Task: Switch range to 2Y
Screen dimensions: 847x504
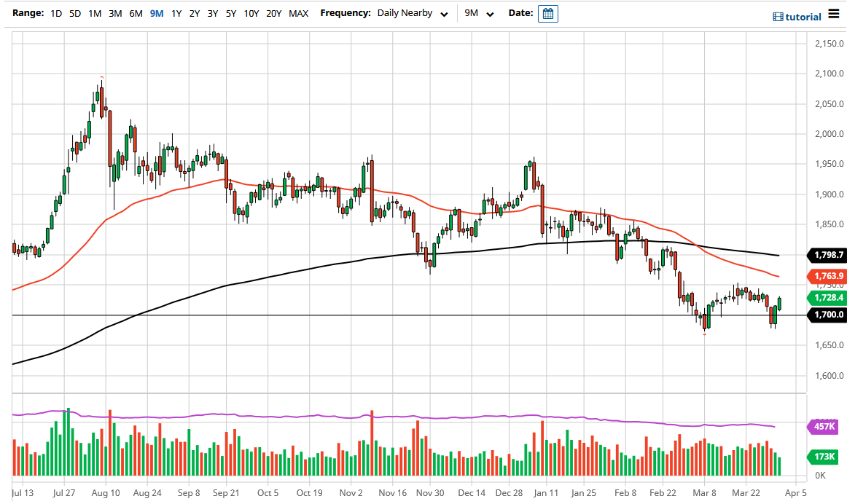Action: [x=195, y=14]
